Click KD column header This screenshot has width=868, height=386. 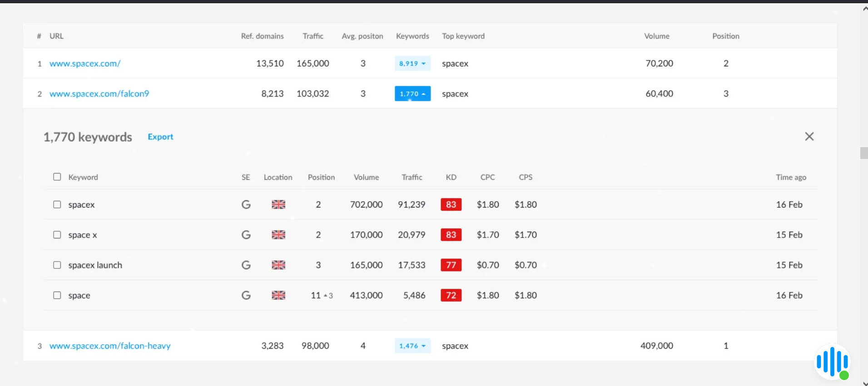451,177
